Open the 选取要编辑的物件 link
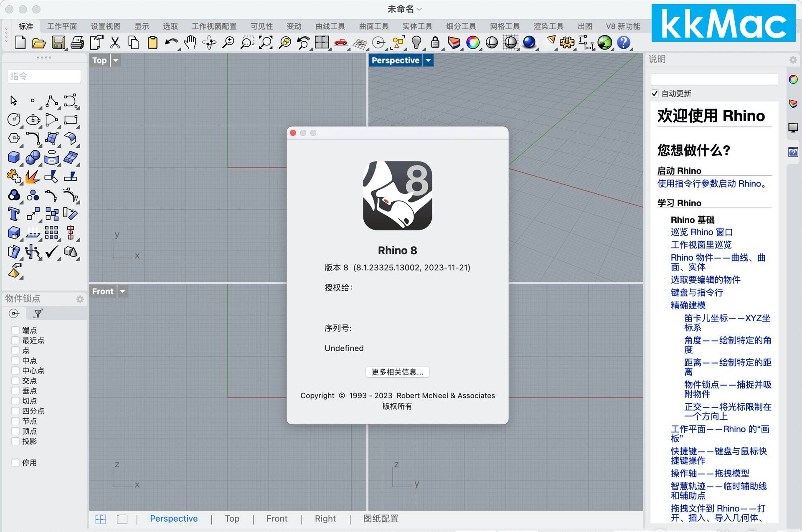Image resolution: width=802 pixels, height=532 pixels. (x=706, y=280)
